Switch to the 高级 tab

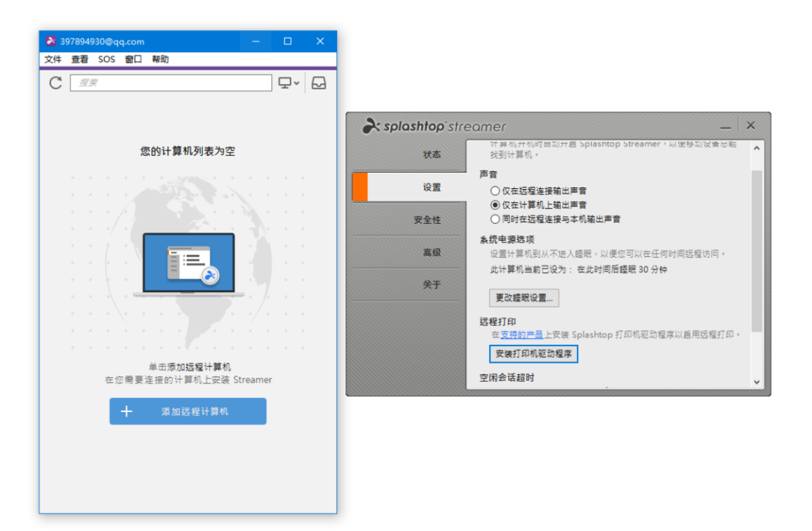point(432,252)
